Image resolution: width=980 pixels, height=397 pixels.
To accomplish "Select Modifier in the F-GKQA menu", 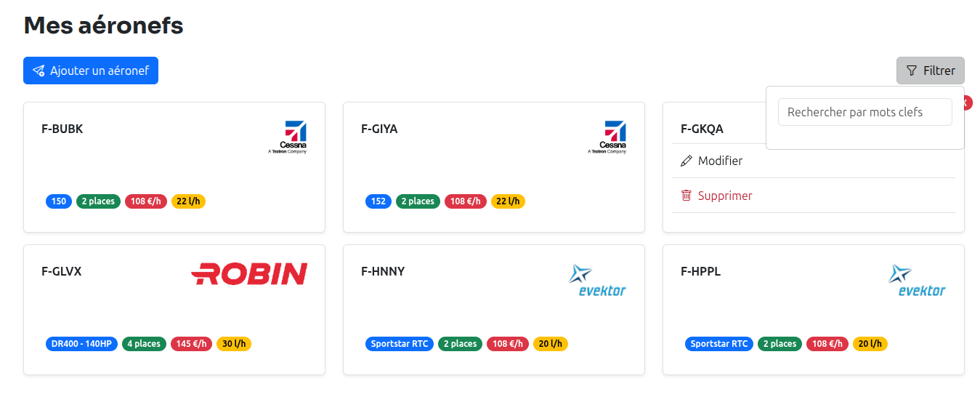I will [x=720, y=161].
